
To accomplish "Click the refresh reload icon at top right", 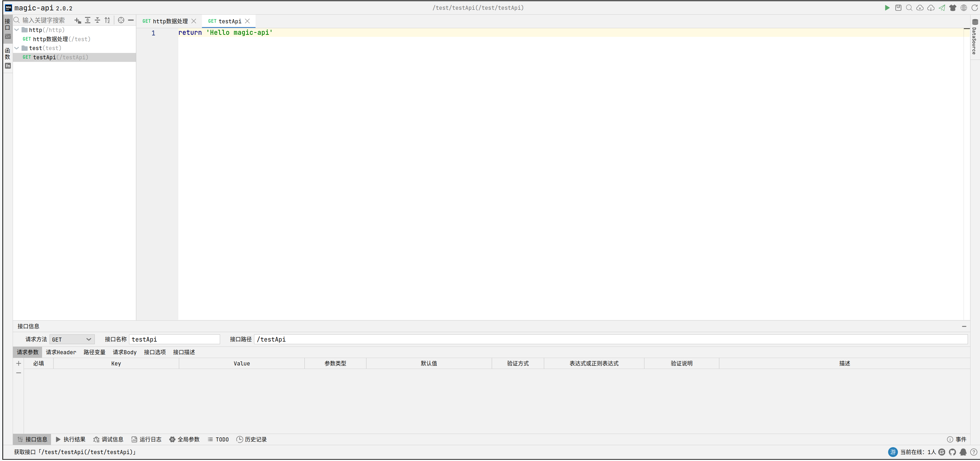I will (975, 7).
